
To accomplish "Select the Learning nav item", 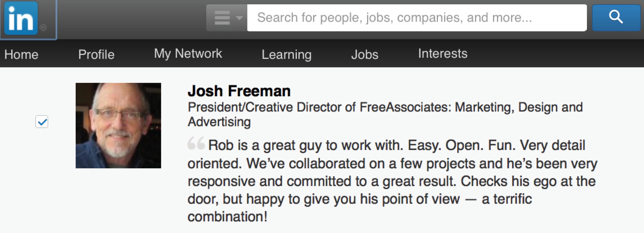I will point(286,55).
